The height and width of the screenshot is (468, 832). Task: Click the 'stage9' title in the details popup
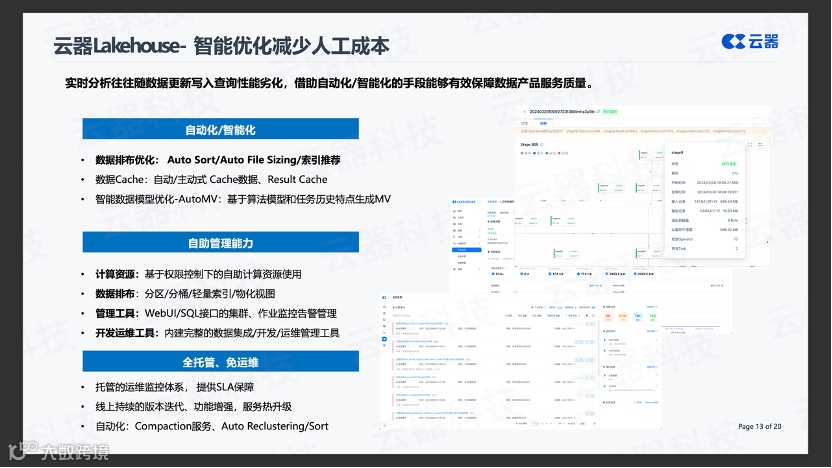click(x=677, y=152)
